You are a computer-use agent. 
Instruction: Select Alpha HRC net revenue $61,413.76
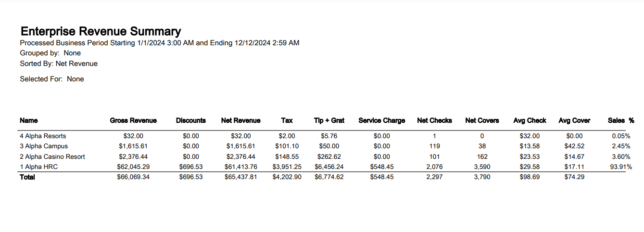241,167
